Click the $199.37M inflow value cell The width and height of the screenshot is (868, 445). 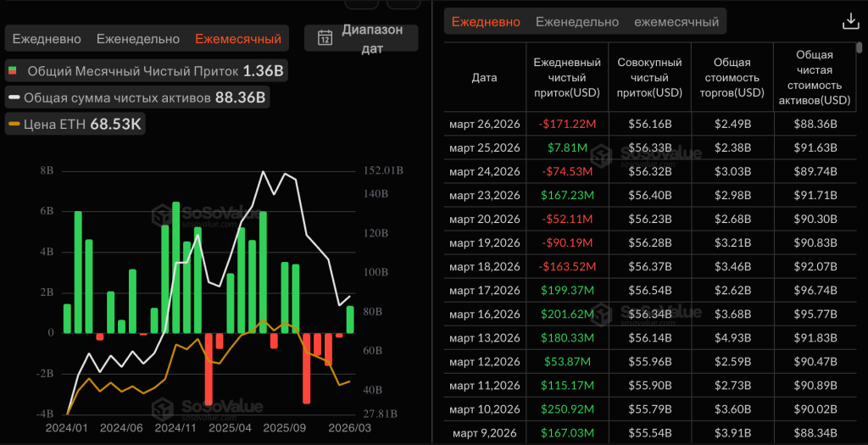click(x=567, y=290)
